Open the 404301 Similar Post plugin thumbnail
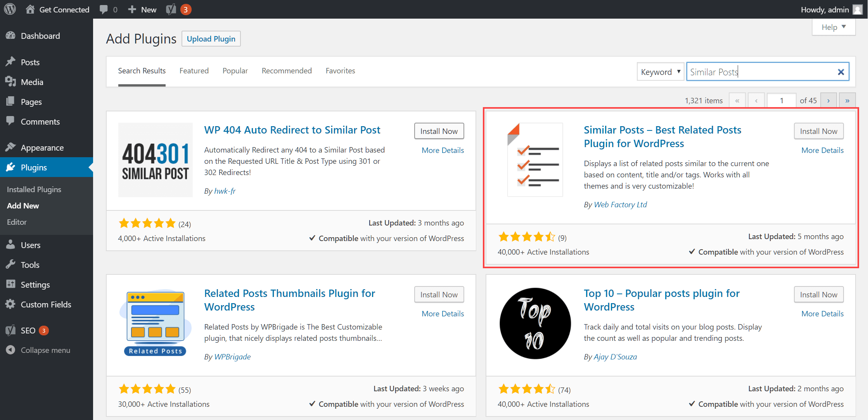This screenshot has height=420, width=868. (x=156, y=160)
